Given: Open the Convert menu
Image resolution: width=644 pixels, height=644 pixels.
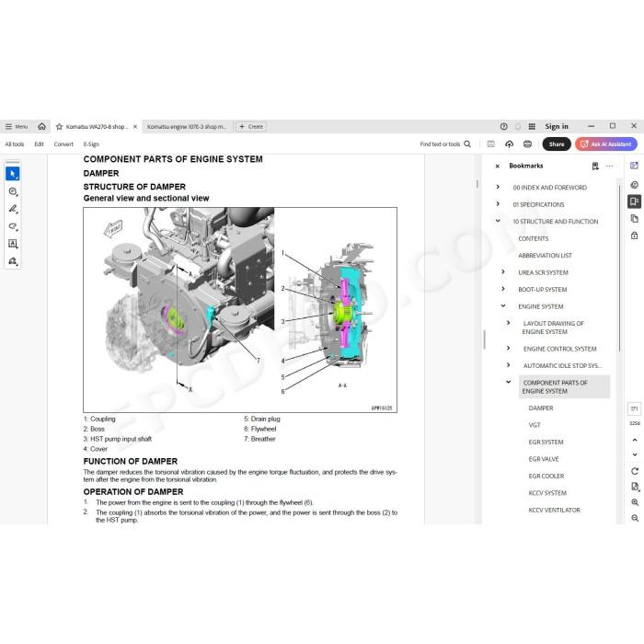Looking at the screenshot, I should (x=63, y=144).
